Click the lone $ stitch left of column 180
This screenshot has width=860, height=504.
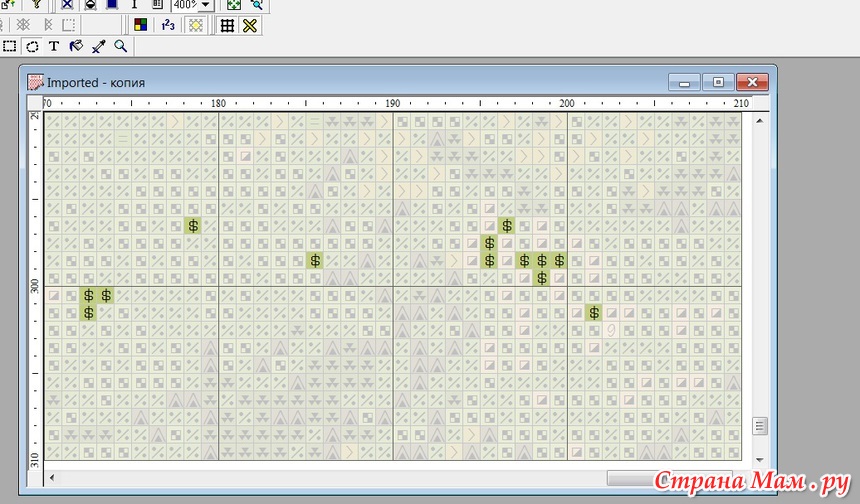click(x=193, y=225)
